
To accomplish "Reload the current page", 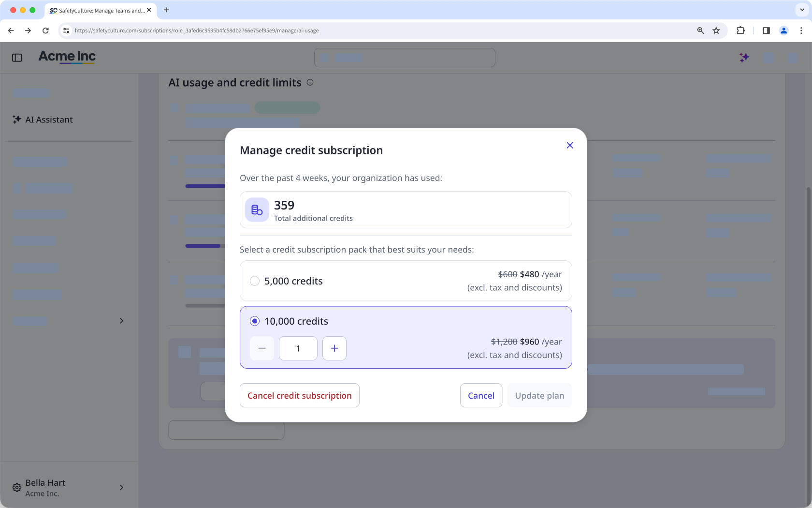I will click(x=45, y=30).
